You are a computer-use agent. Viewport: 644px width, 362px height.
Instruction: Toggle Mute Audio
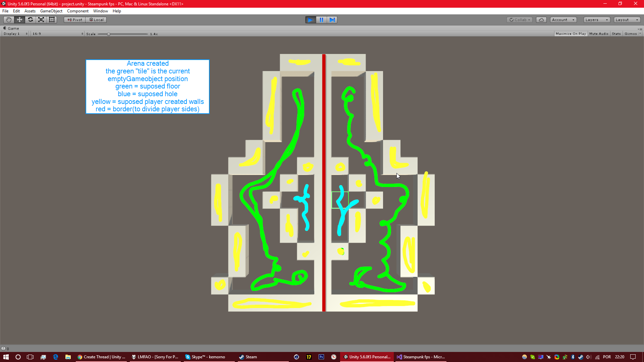[599, 34]
